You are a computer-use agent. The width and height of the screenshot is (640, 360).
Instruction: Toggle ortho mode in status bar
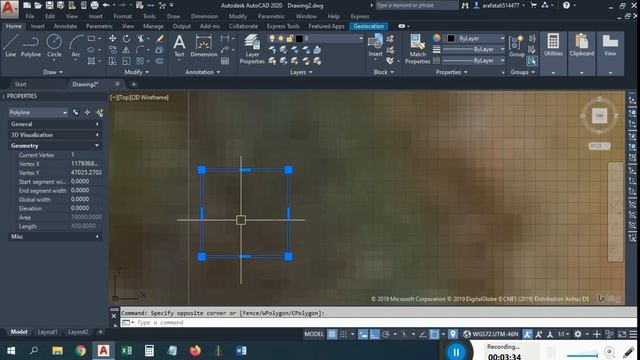coord(374,334)
